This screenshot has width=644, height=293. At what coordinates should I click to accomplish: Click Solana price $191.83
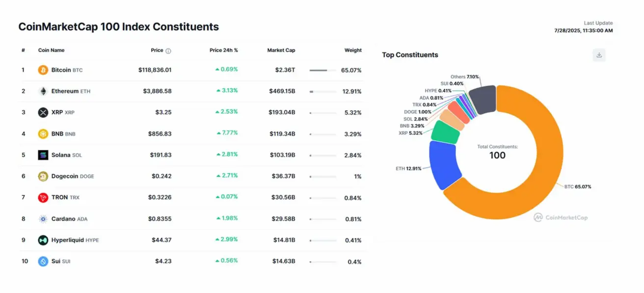pyautogui.click(x=161, y=155)
